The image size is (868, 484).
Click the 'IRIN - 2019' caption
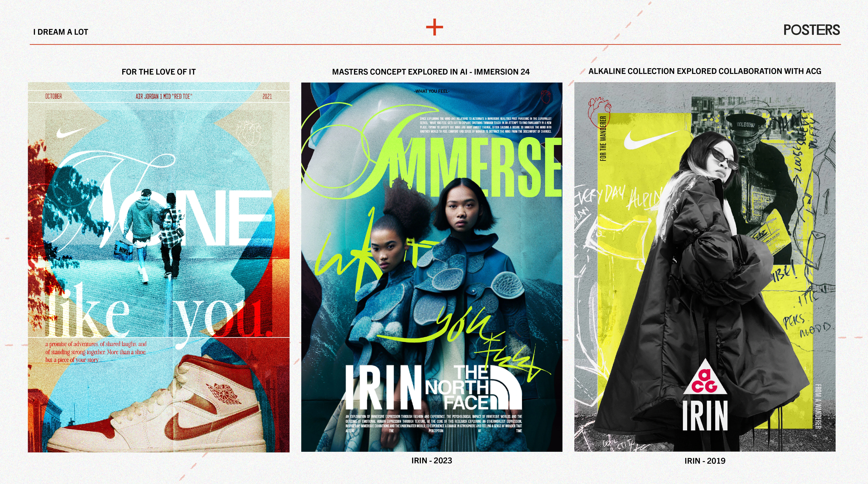pyautogui.click(x=705, y=461)
